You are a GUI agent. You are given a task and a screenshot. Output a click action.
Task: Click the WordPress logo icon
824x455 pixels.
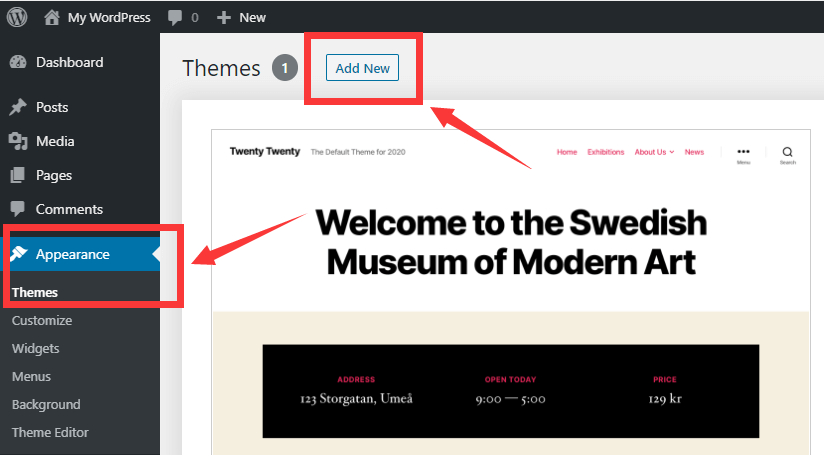(17, 17)
